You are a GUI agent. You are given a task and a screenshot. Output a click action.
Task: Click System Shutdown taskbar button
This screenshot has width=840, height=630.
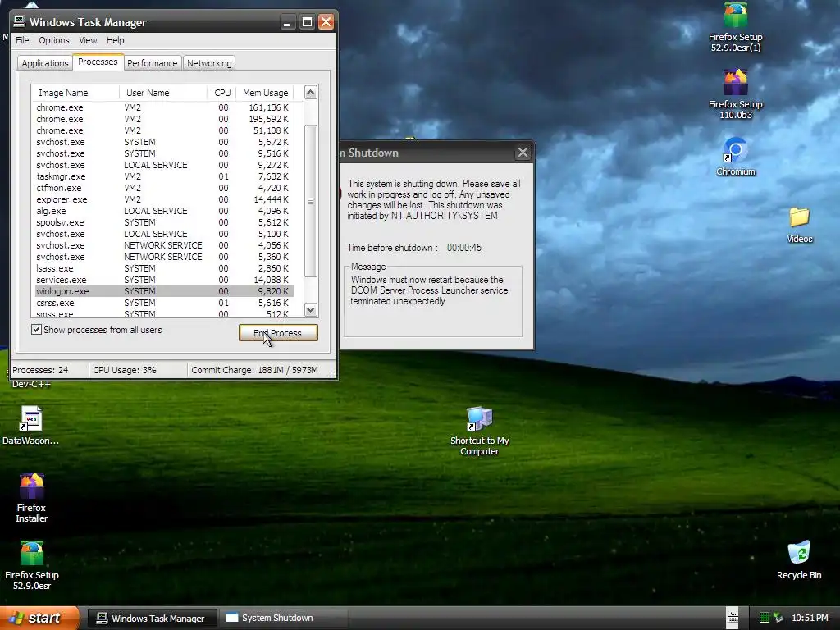click(x=283, y=619)
